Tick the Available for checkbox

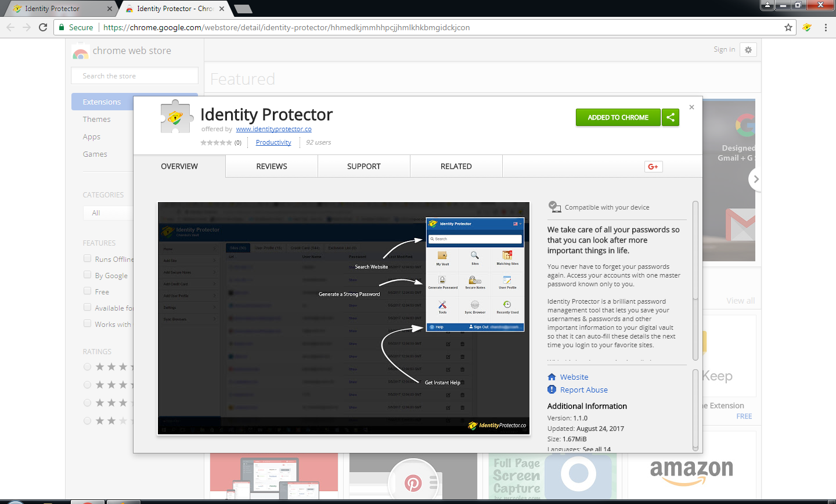tap(88, 307)
